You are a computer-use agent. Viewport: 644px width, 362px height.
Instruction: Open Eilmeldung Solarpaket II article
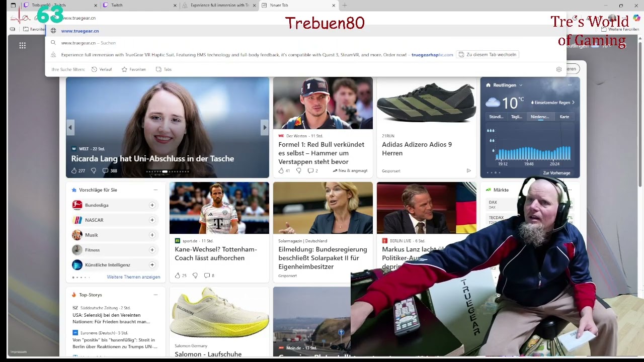click(323, 258)
